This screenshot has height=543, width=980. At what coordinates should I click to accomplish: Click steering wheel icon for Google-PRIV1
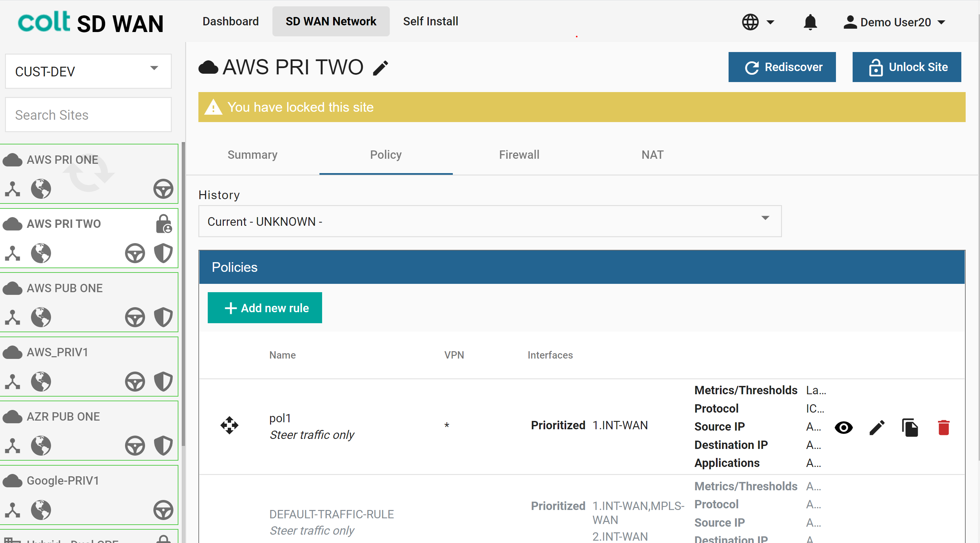pyautogui.click(x=163, y=510)
